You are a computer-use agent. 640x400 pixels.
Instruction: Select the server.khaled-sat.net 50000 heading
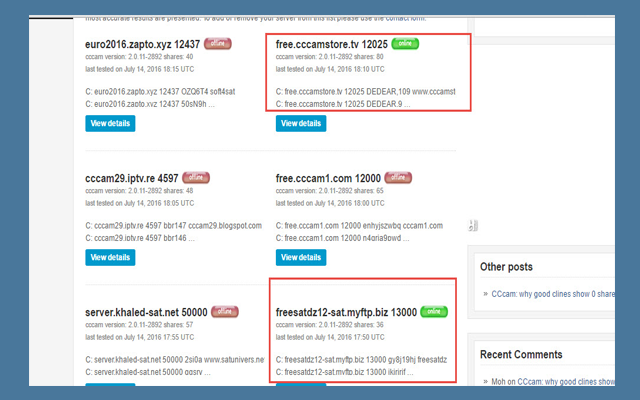click(146, 312)
